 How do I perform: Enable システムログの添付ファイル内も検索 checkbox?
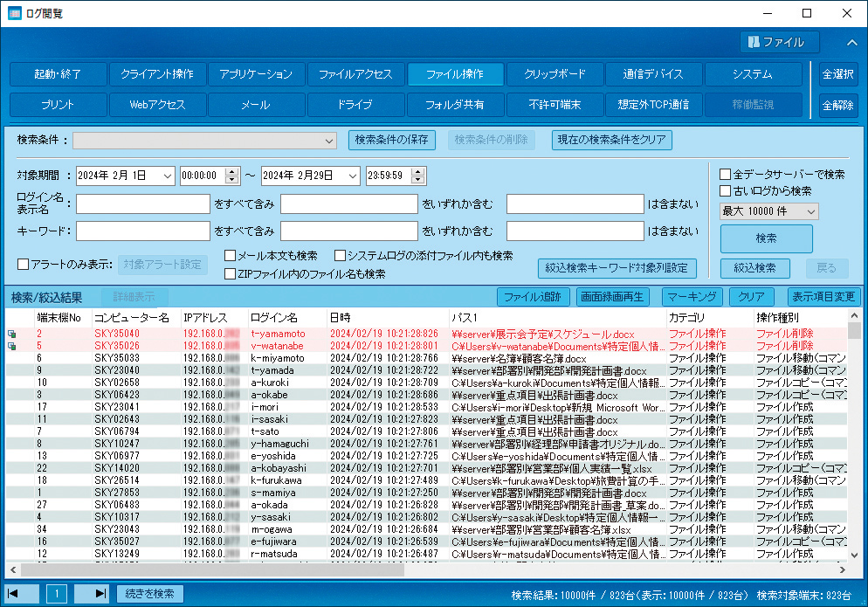click(x=341, y=256)
